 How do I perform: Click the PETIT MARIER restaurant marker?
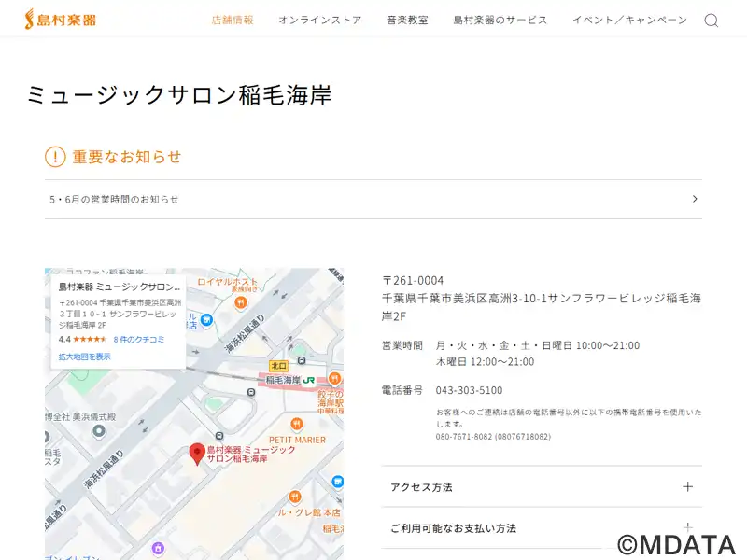coord(297,424)
